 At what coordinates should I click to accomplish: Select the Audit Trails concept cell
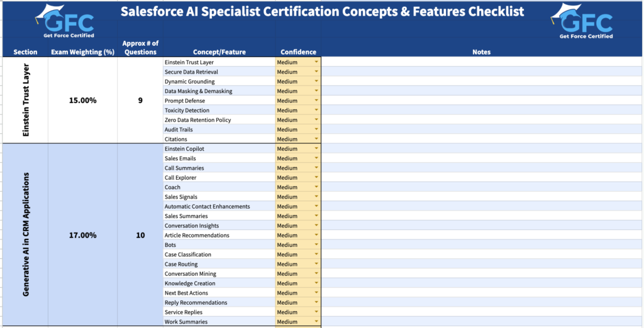point(219,129)
